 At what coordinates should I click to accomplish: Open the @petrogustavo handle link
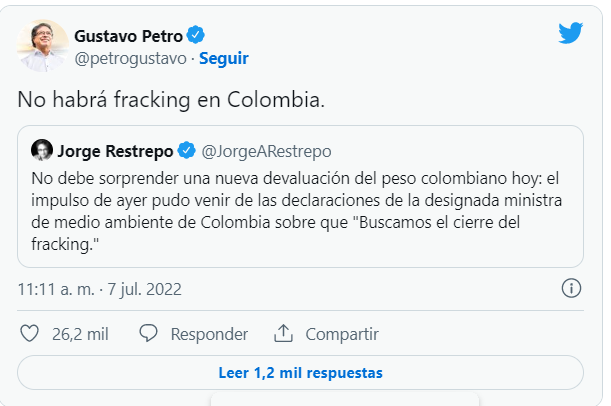(x=131, y=58)
